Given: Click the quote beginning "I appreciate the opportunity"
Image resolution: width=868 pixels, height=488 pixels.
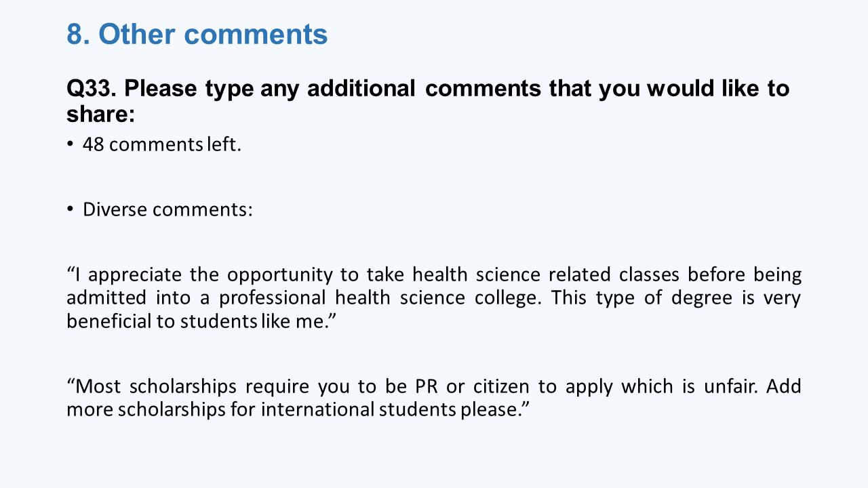Looking at the screenshot, I should [434, 298].
